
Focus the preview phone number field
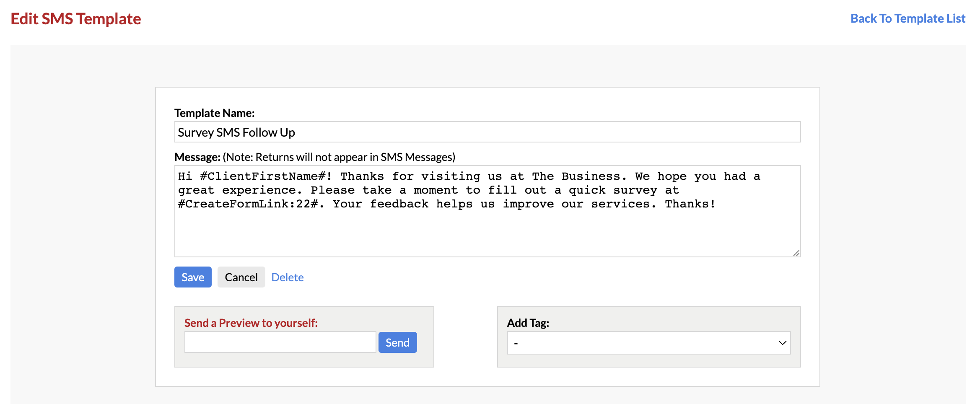(x=280, y=342)
